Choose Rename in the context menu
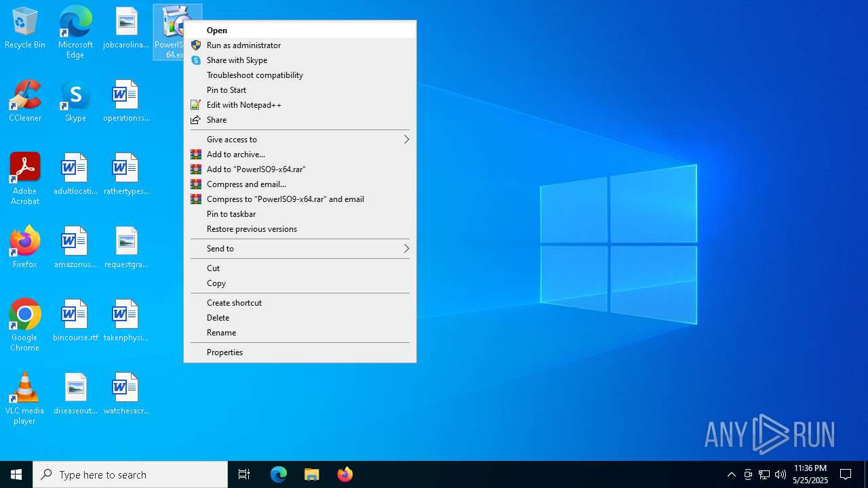868x488 pixels. (300, 332)
